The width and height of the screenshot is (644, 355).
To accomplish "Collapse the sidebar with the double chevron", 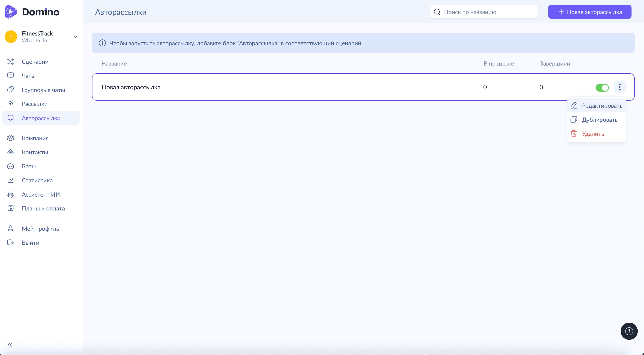I will click(10, 345).
